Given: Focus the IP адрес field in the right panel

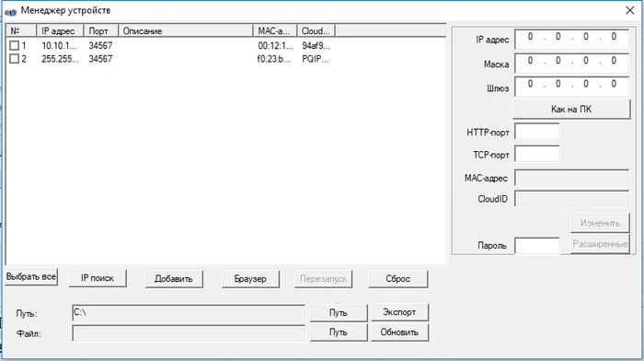Looking at the screenshot, I should pos(571,40).
